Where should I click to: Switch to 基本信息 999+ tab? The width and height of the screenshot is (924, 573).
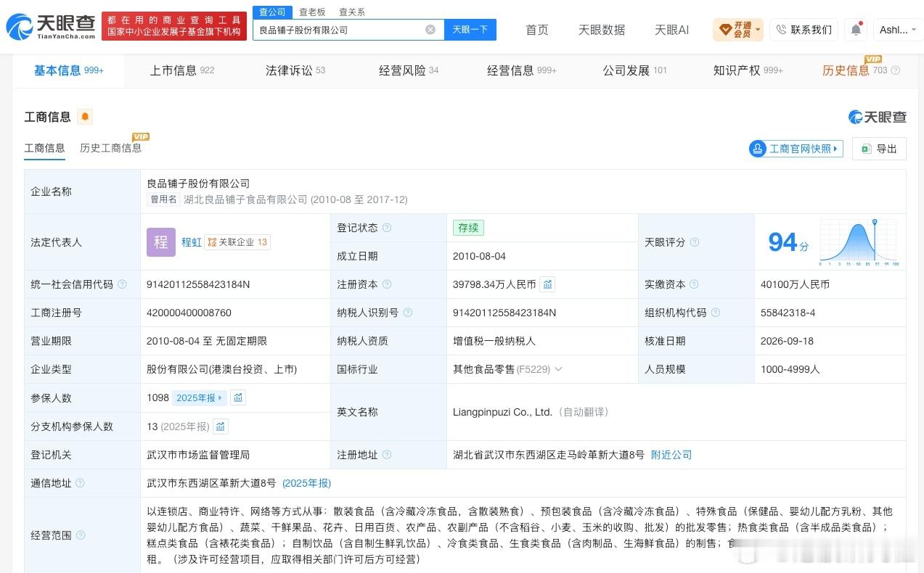click(x=69, y=70)
